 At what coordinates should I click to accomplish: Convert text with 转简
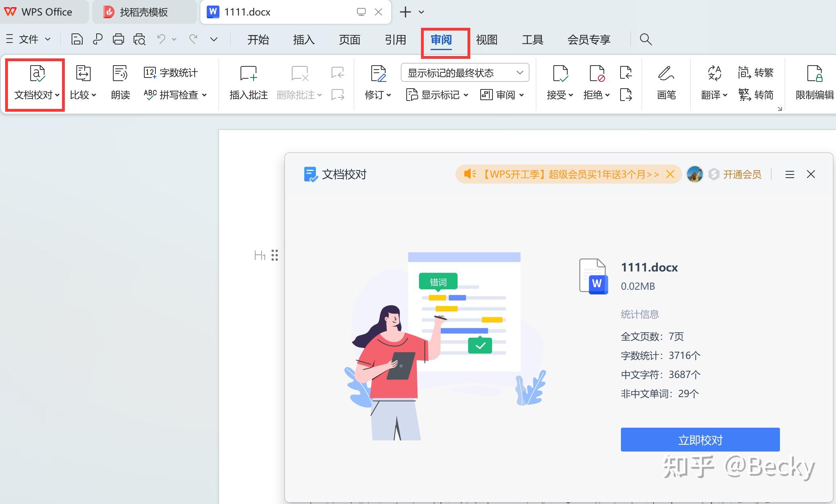[x=756, y=95]
